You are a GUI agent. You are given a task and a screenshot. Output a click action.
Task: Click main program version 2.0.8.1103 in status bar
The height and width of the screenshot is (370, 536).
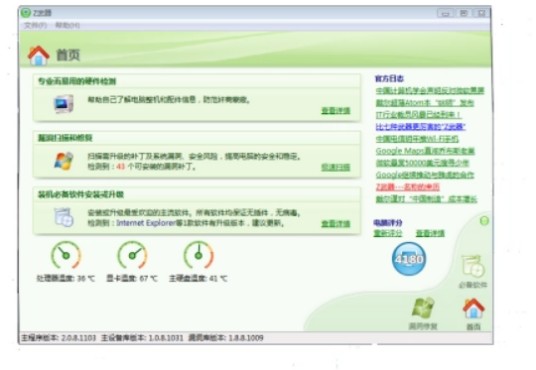click(58, 338)
